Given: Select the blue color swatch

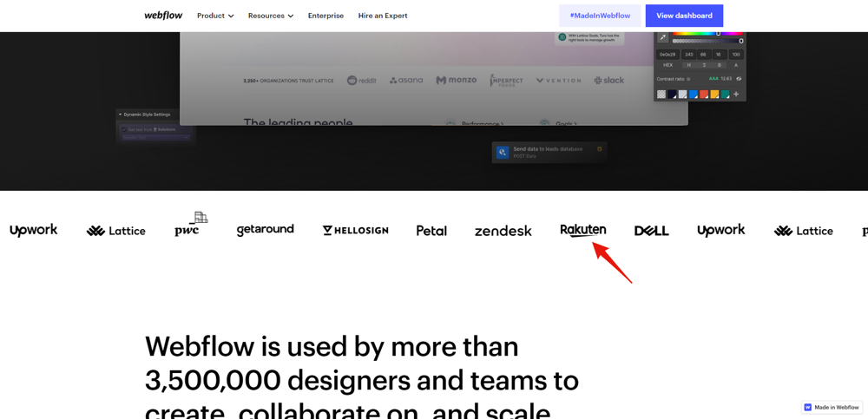Looking at the screenshot, I should [x=693, y=94].
